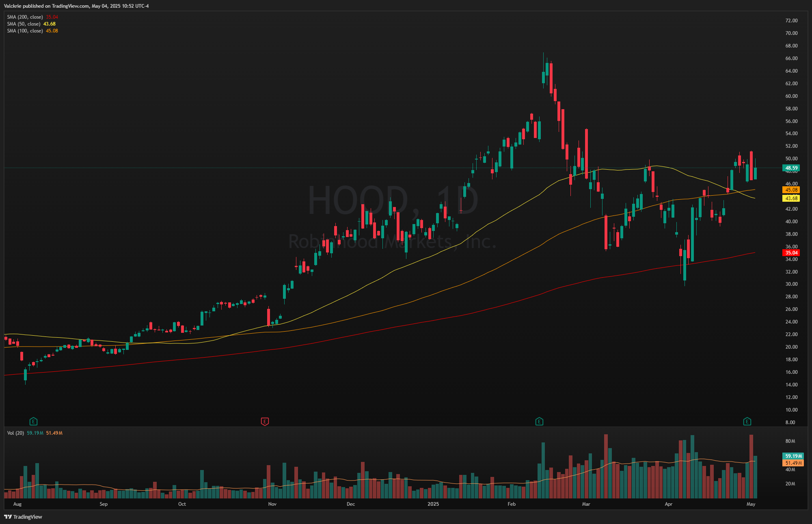The height and width of the screenshot is (524, 812).
Task: Click the 40.00 price axis label
Action: click(x=791, y=222)
